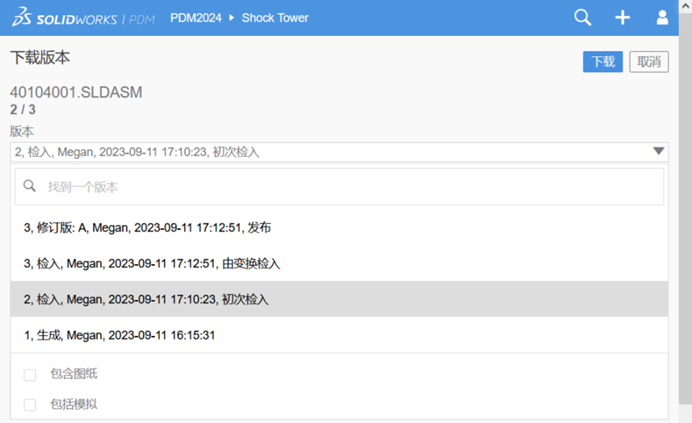Click the breadcrumb arrow after PDM2024

(232, 18)
